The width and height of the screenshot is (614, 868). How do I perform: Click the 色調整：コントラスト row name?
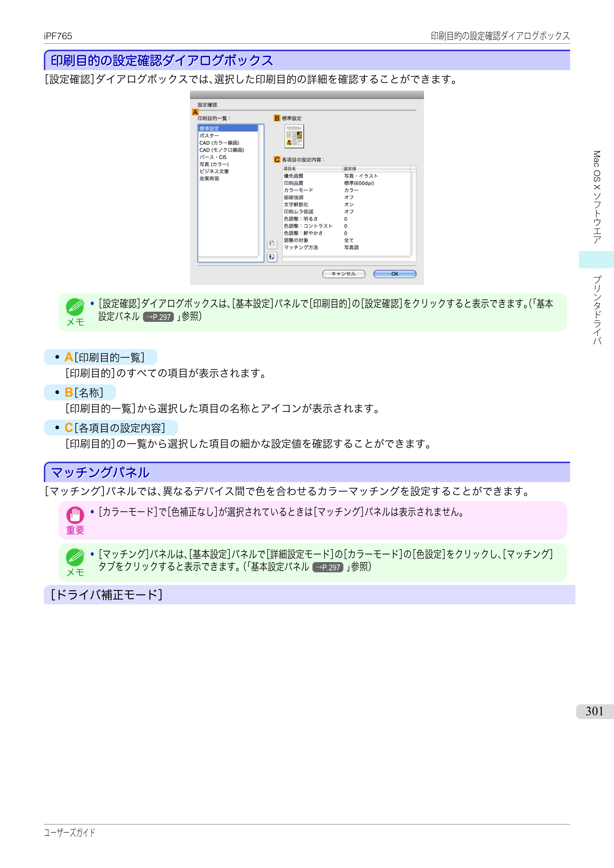[x=308, y=226]
